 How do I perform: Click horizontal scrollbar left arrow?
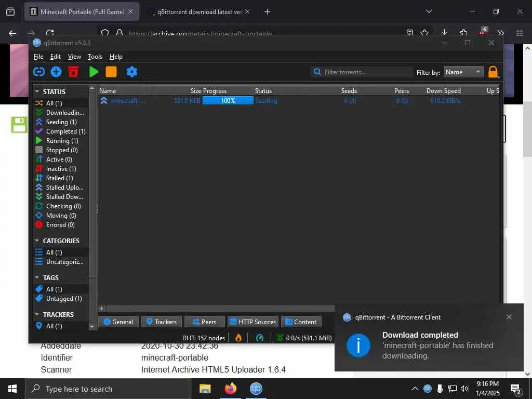(101, 309)
